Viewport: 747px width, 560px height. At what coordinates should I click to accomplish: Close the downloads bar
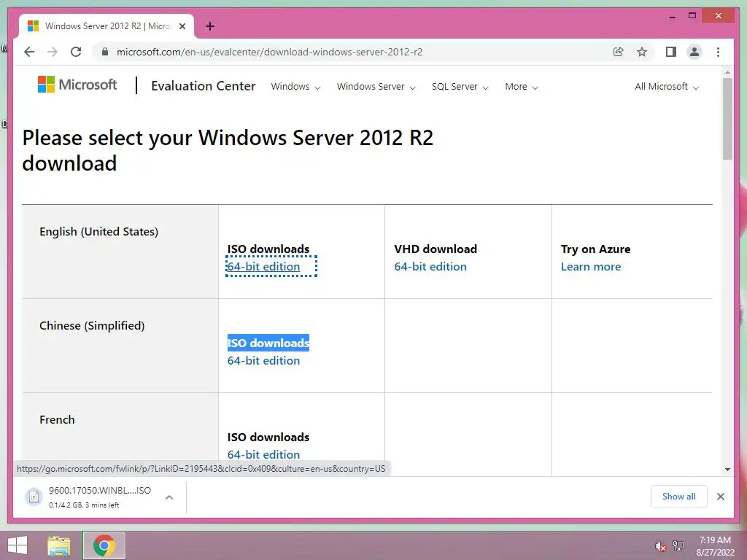720,497
